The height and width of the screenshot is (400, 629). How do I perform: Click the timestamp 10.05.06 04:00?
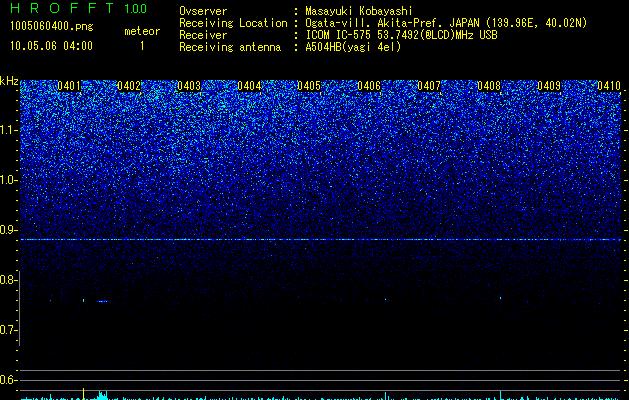51,46
